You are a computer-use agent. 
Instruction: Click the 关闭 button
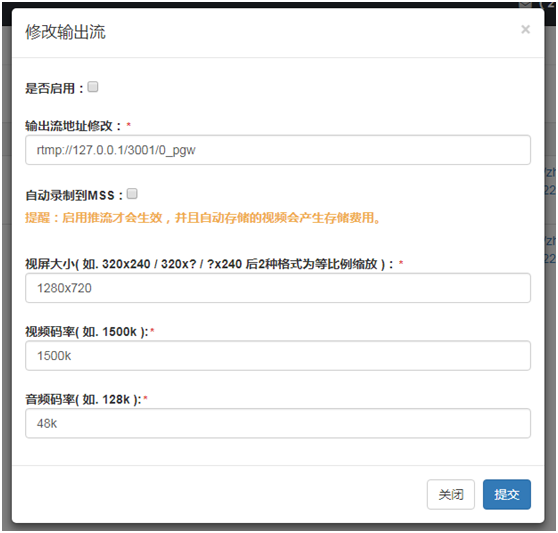(x=451, y=495)
